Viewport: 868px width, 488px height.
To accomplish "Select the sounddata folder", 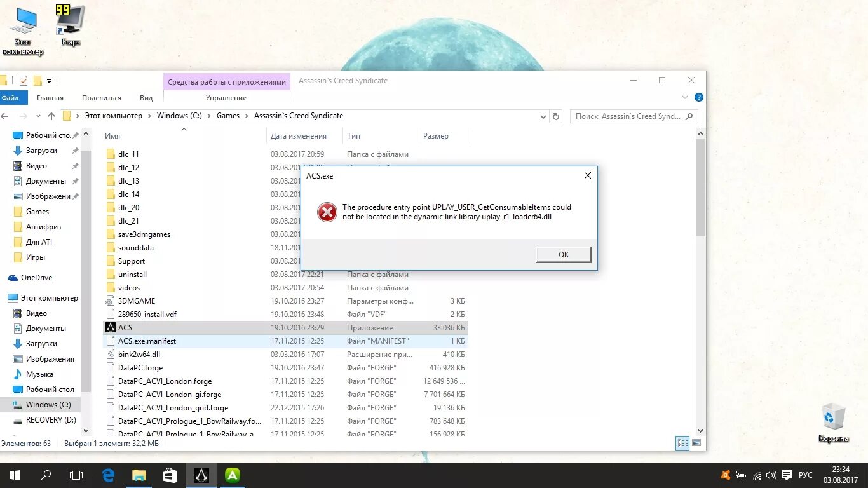I will 135,248.
